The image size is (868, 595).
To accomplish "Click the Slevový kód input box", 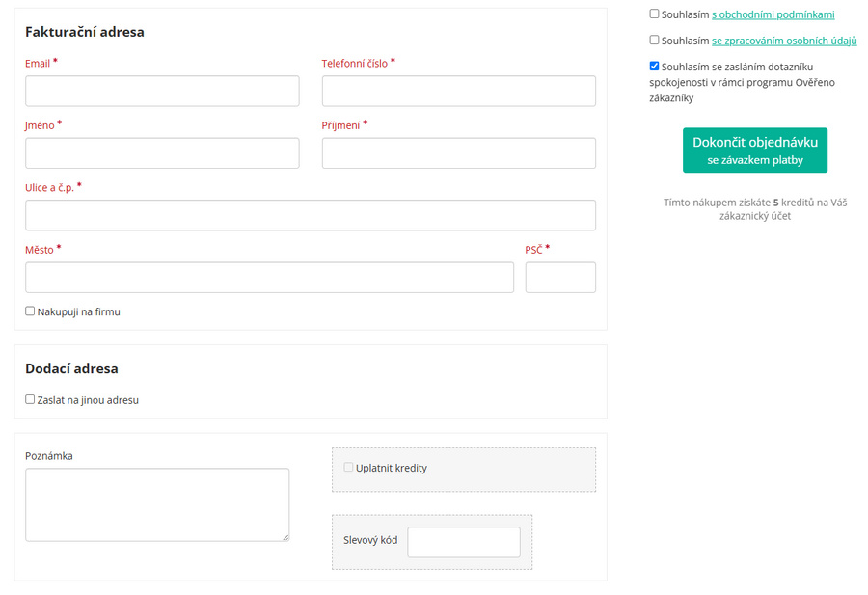I will click(x=463, y=542).
